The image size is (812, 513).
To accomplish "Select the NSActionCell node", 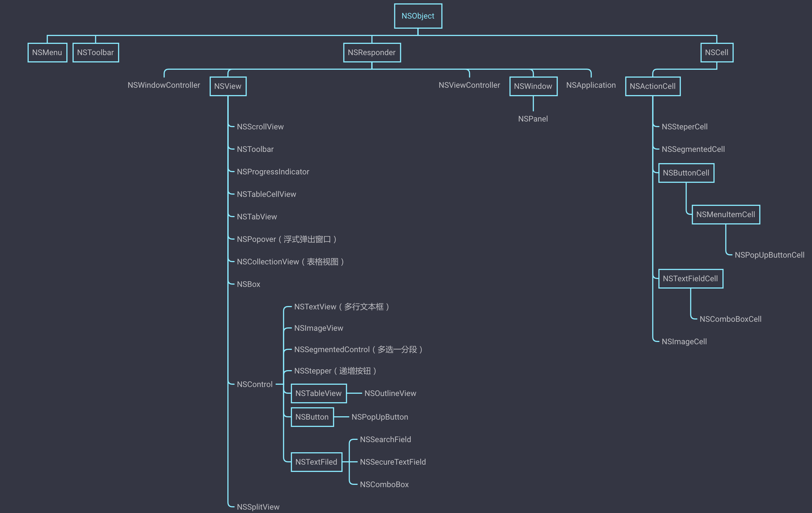I will pos(652,86).
